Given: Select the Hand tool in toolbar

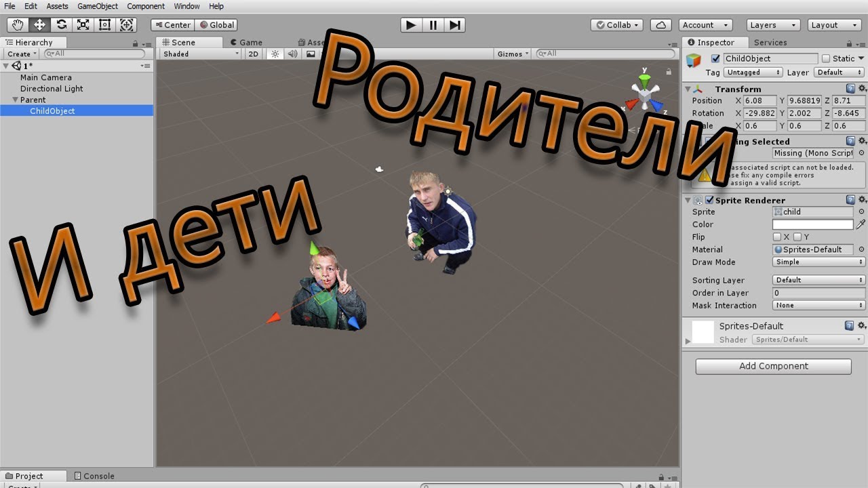Looking at the screenshot, I should coord(18,25).
